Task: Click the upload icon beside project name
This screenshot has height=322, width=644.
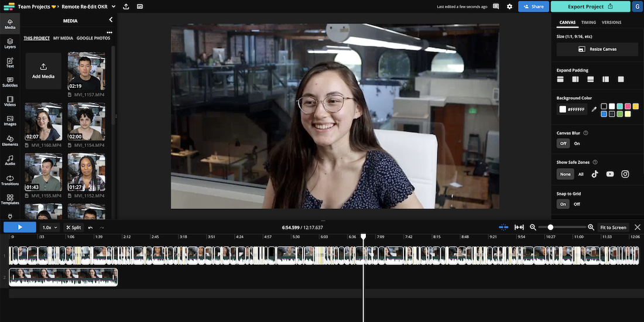Action: [x=126, y=6]
